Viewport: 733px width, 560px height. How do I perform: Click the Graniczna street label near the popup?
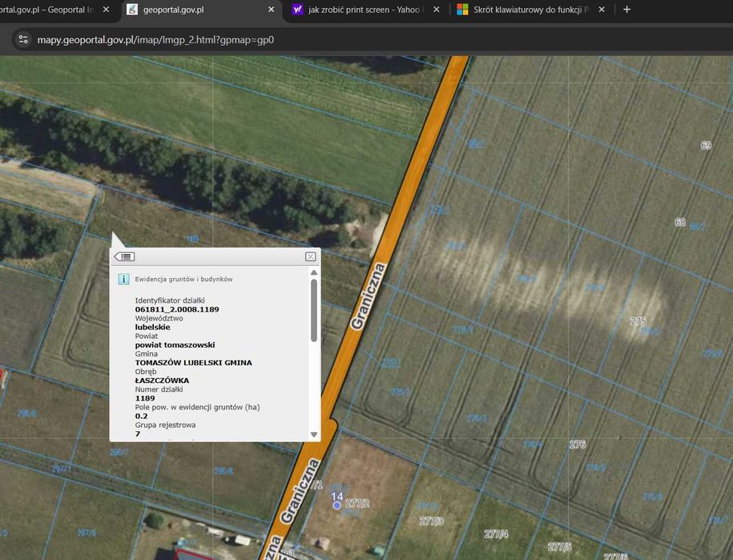pos(369,296)
